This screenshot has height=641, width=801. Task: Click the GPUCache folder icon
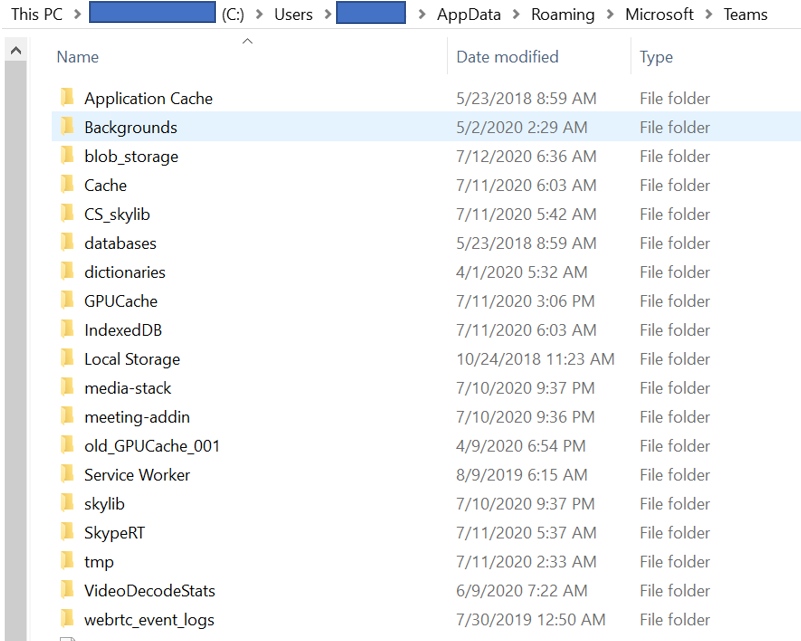pos(67,300)
